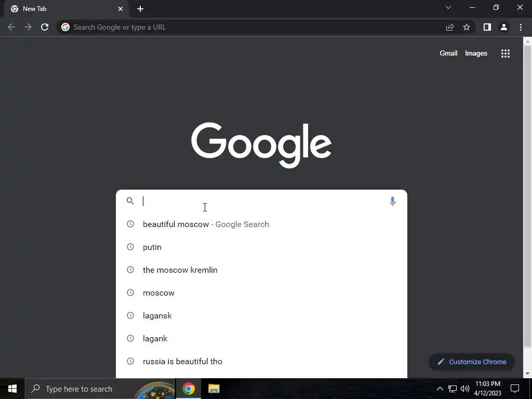Pick the 'lagank' suggestion
This screenshot has height=399, width=532.
coord(261,338)
